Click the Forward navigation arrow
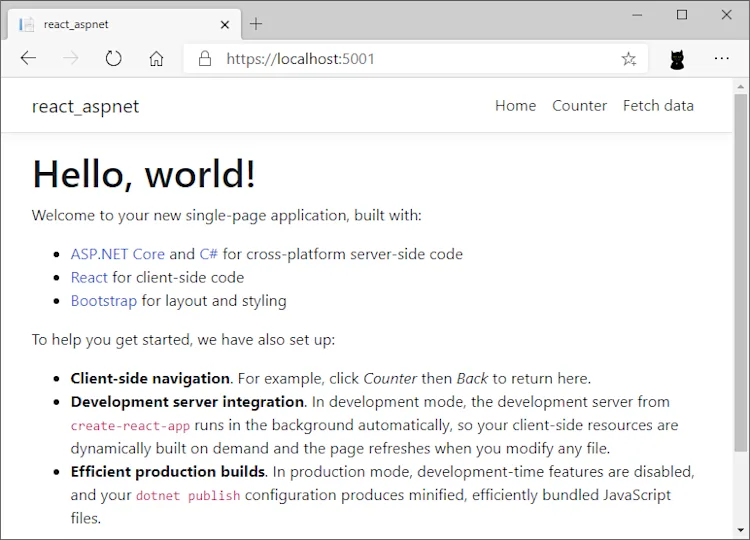The width and height of the screenshot is (750, 540). click(x=71, y=59)
